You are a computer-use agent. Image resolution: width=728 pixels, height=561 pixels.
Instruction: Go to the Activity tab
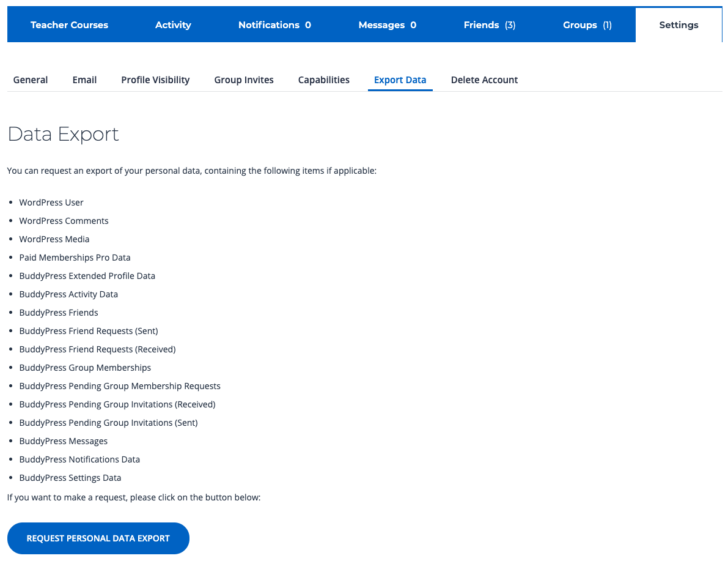(x=173, y=25)
